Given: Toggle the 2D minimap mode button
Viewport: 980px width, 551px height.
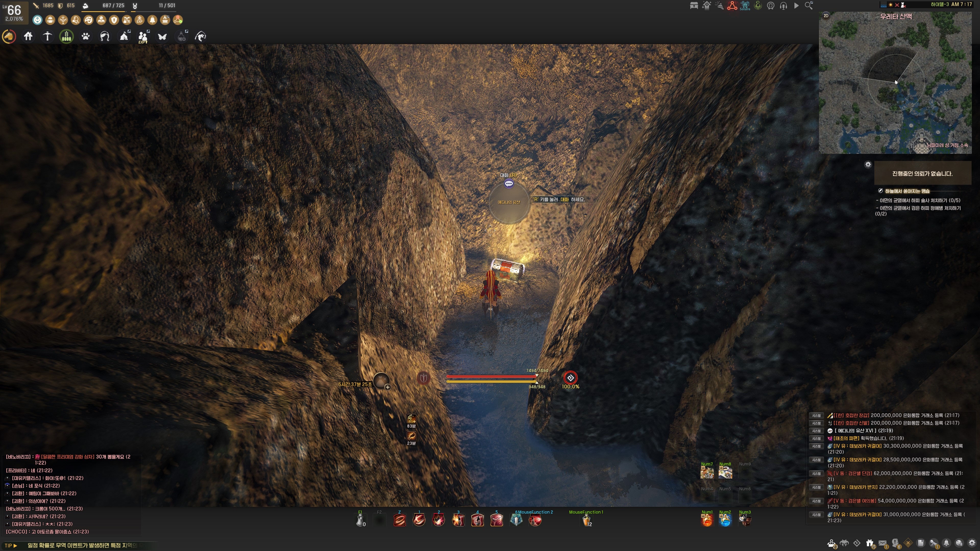Looking at the screenshot, I should 826,16.
